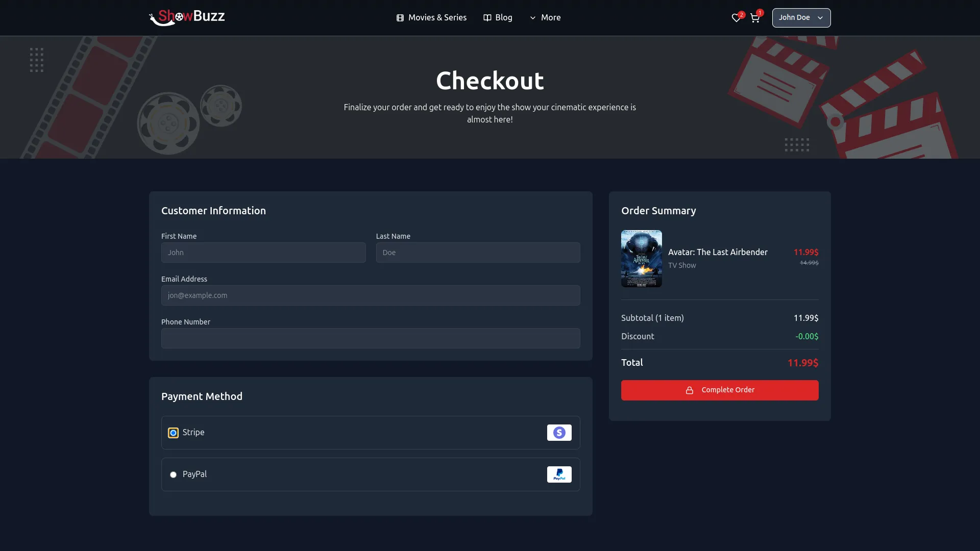Click the PayPal logo badge

click(559, 474)
